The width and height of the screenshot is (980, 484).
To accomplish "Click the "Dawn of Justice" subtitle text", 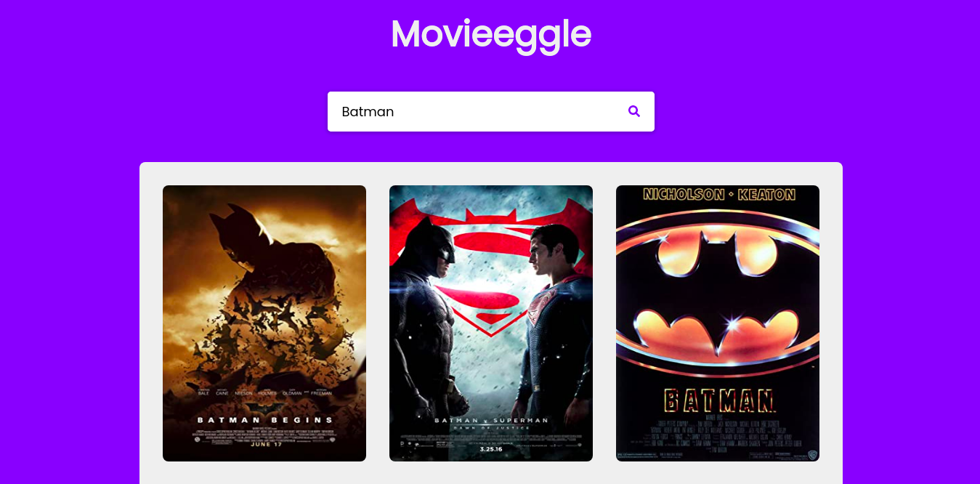I will [491, 428].
